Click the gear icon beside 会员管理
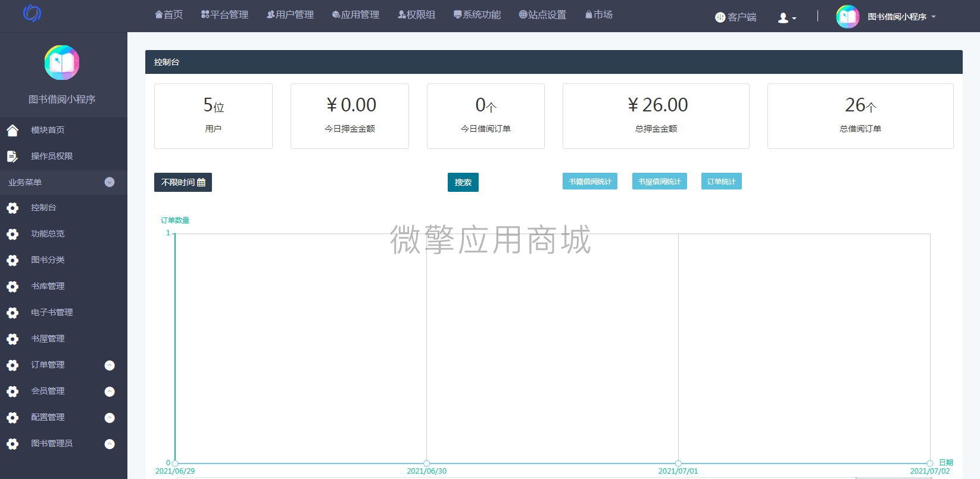Viewport: 980px width, 479px height. (x=13, y=391)
